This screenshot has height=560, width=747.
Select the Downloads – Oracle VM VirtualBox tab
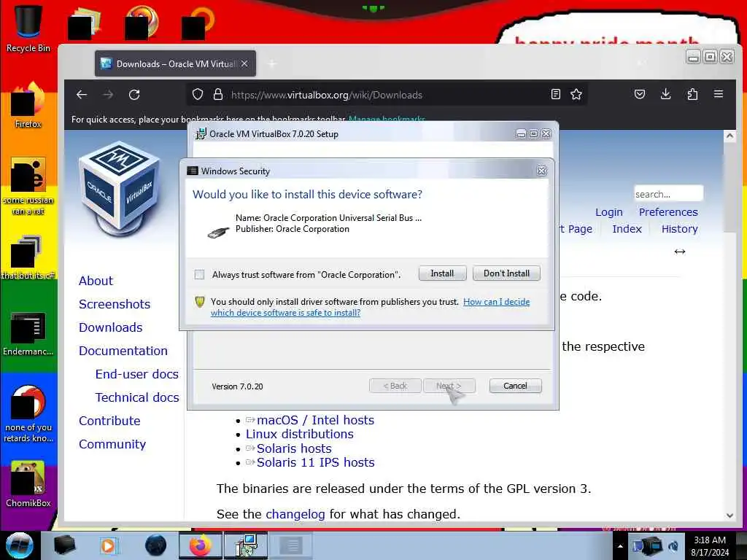click(x=175, y=64)
